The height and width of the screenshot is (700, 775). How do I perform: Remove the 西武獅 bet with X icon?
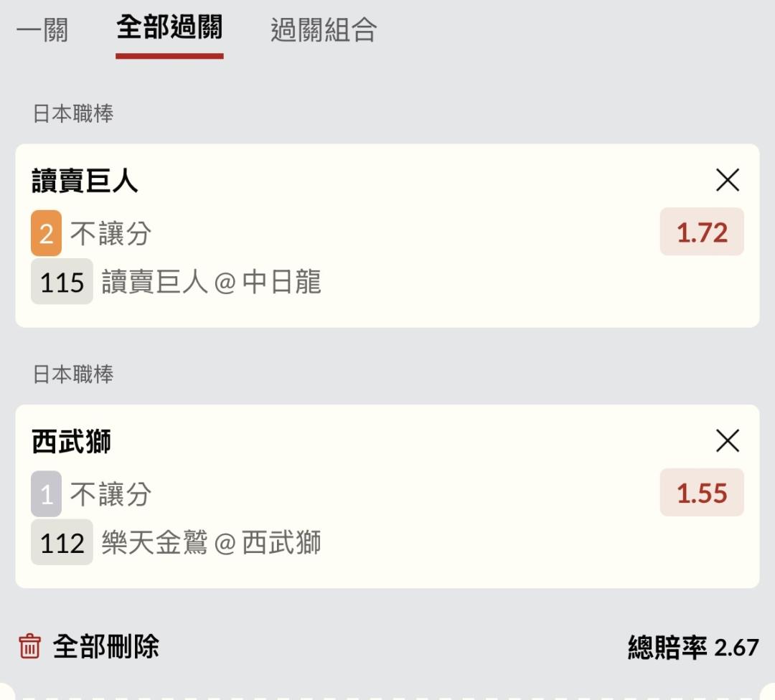(x=728, y=440)
